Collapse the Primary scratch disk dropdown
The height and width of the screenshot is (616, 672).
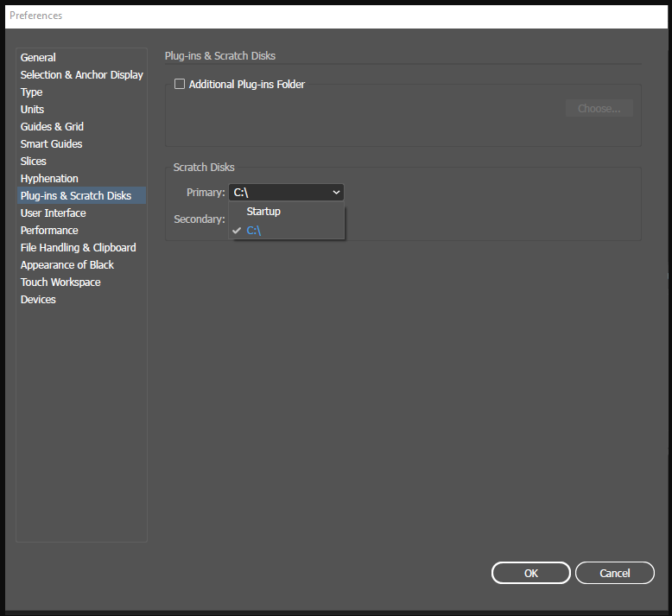[286, 193]
